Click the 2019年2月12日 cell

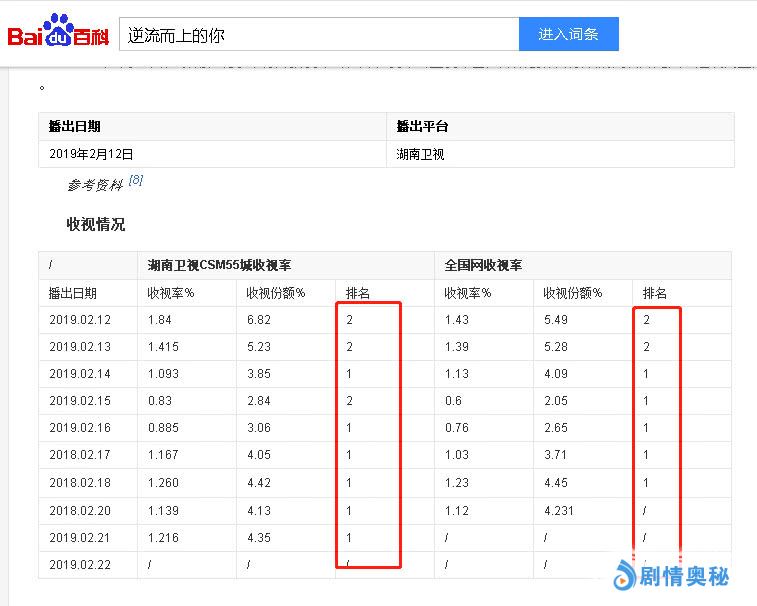pyautogui.click(x=91, y=154)
